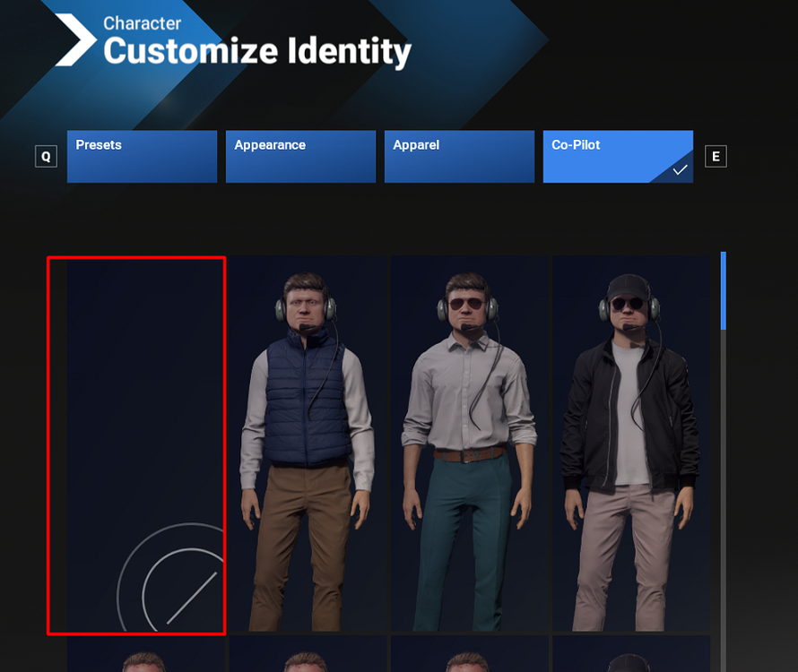The width and height of the screenshot is (798, 672).
Task: Select co-pilot with black cap and jacket
Action: [630, 444]
